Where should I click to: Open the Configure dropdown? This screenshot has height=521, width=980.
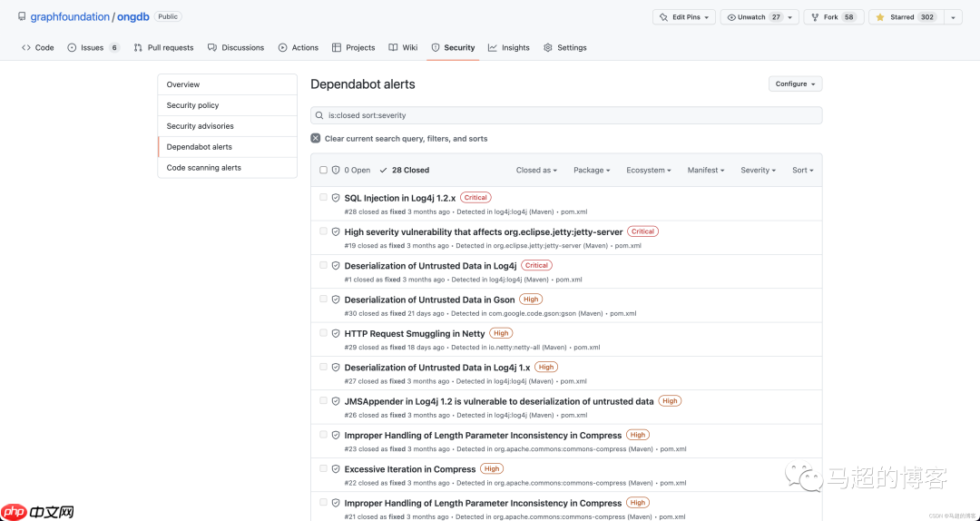tap(795, 84)
